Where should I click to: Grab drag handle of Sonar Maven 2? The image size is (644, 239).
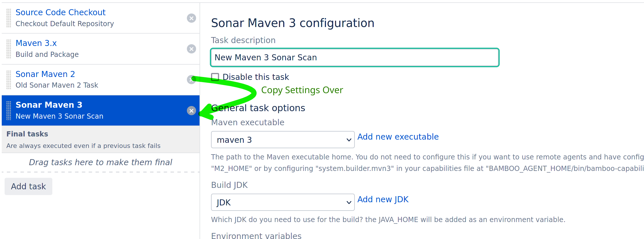click(9, 80)
